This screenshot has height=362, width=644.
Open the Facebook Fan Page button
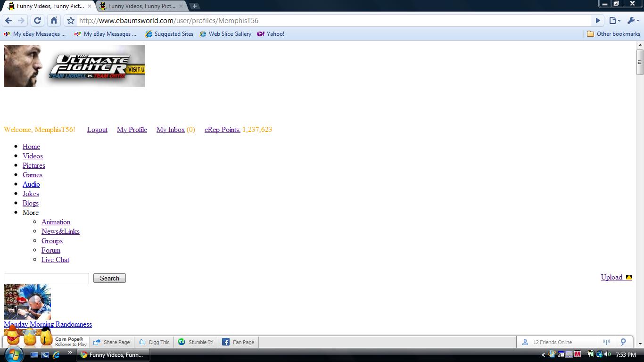coord(239,342)
